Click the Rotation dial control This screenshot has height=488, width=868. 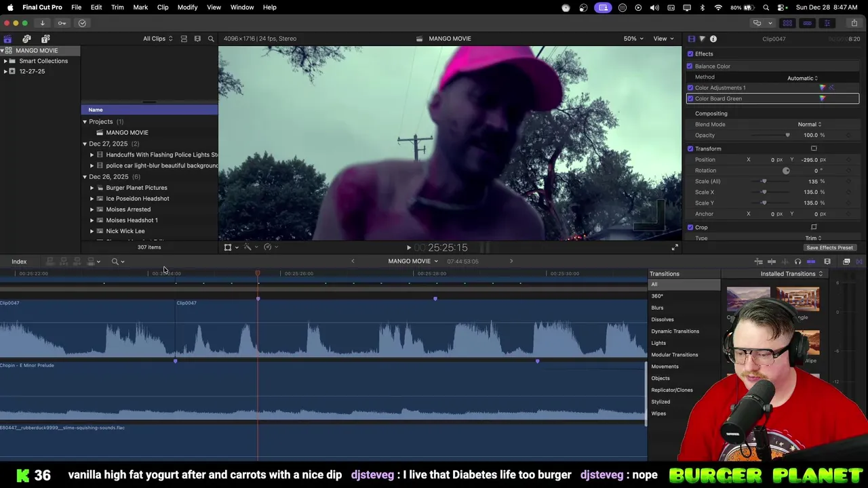[x=786, y=170]
